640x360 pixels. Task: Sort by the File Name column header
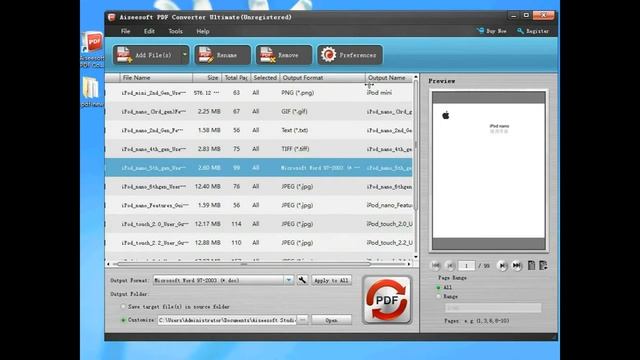(156, 78)
